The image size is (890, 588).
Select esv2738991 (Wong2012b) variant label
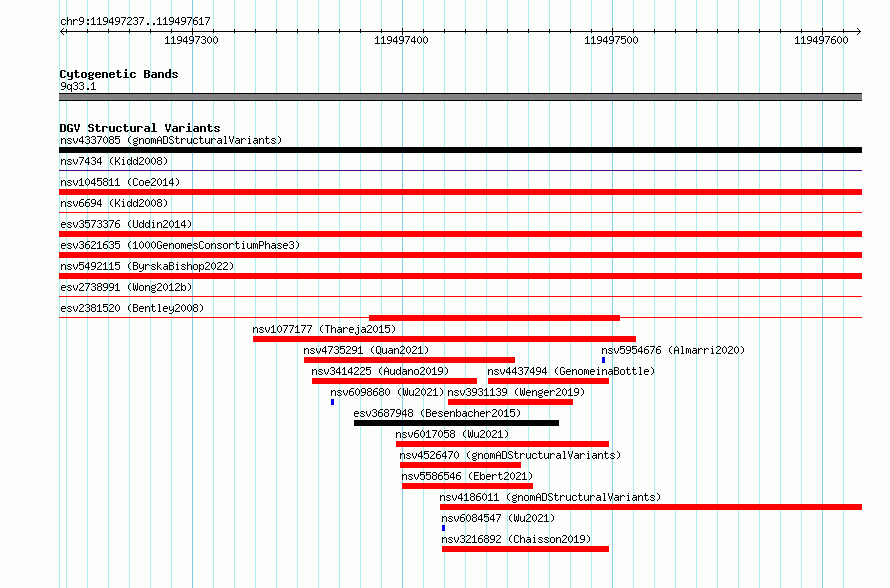[126, 287]
